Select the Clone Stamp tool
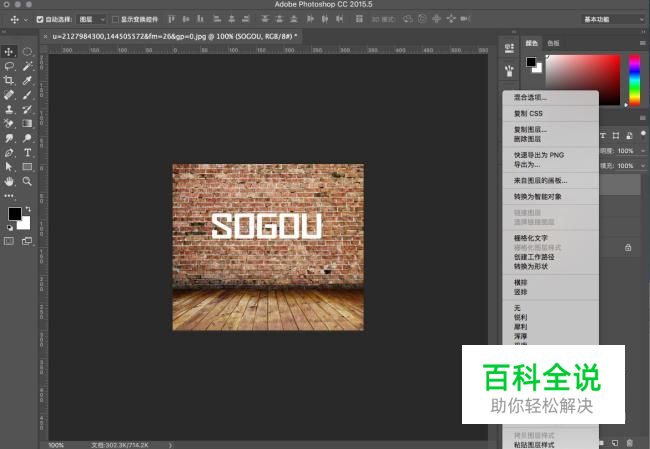This screenshot has width=650, height=449. click(x=9, y=109)
